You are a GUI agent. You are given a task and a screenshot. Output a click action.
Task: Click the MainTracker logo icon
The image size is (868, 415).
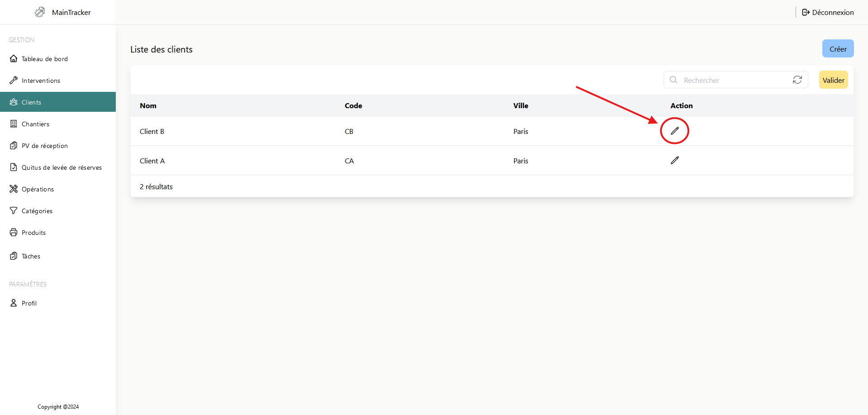(40, 12)
